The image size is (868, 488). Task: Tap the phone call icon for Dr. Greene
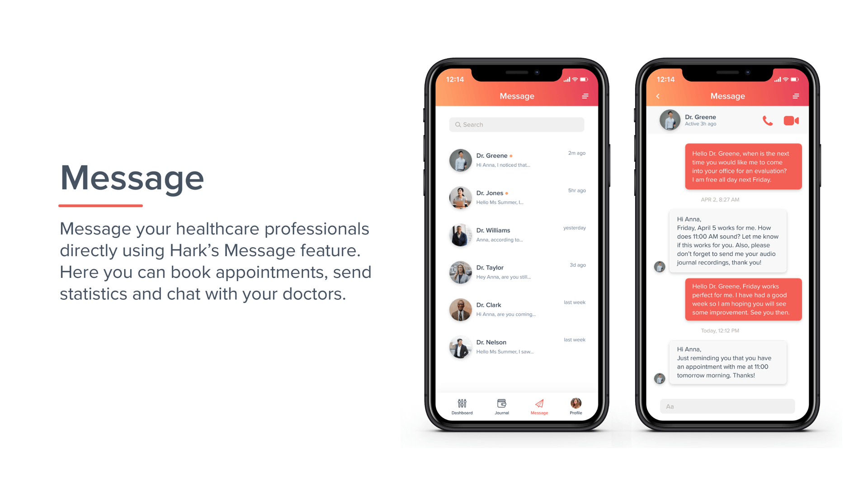[767, 120]
